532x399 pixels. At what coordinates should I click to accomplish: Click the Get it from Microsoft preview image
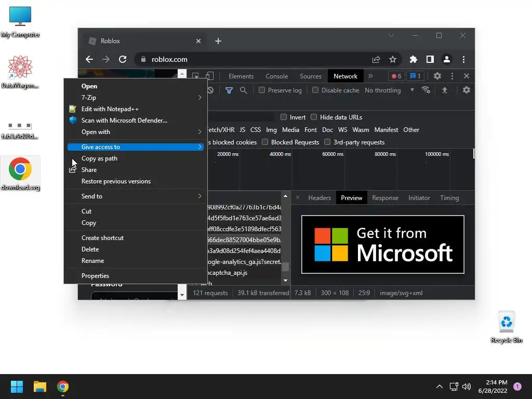click(x=383, y=244)
